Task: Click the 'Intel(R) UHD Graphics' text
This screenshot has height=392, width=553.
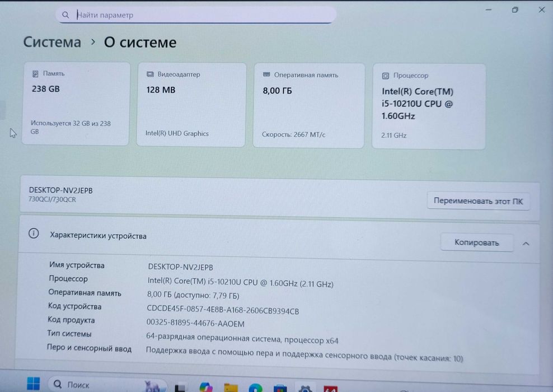Action: click(x=177, y=133)
